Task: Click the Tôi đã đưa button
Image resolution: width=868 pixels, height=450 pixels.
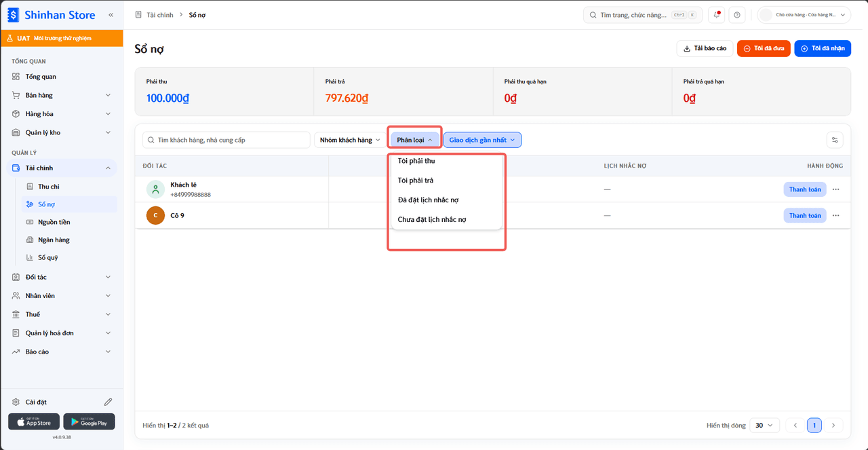Action: [764, 48]
